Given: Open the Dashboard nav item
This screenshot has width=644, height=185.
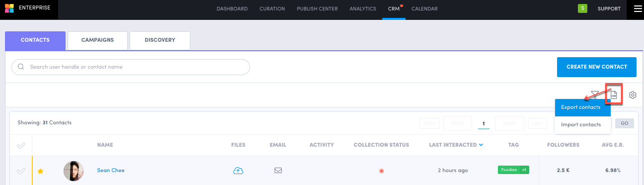Looking at the screenshot, I should (x=232, y=9).
